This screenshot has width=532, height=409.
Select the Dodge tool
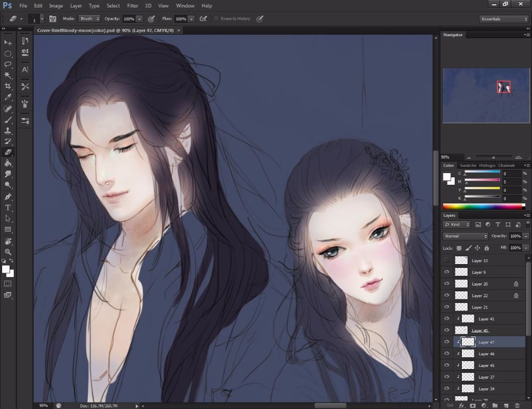8,185
